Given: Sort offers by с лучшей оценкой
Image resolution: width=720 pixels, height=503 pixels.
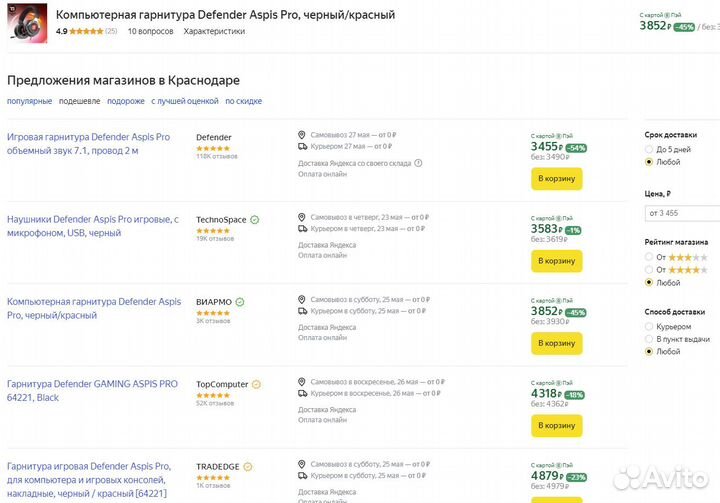Looking at the screenshot, I should (185, 101).
